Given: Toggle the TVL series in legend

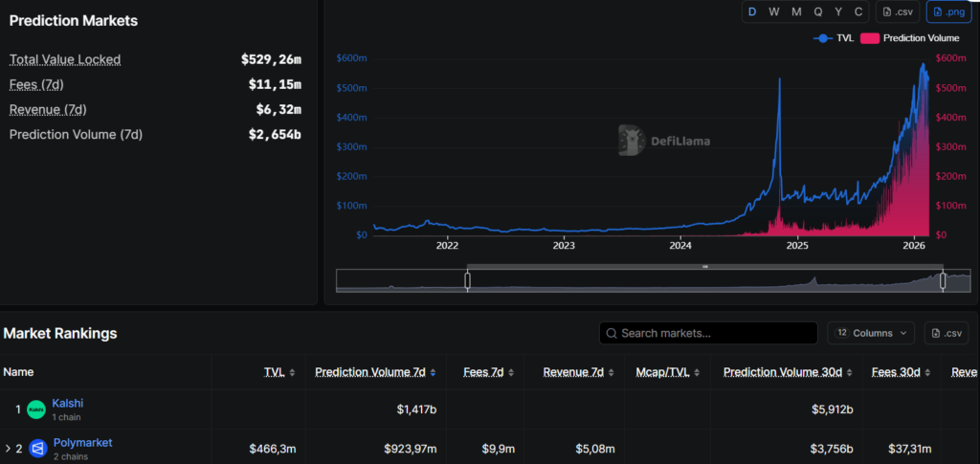Looking at the screenshot, I should [x=834, y=38].
